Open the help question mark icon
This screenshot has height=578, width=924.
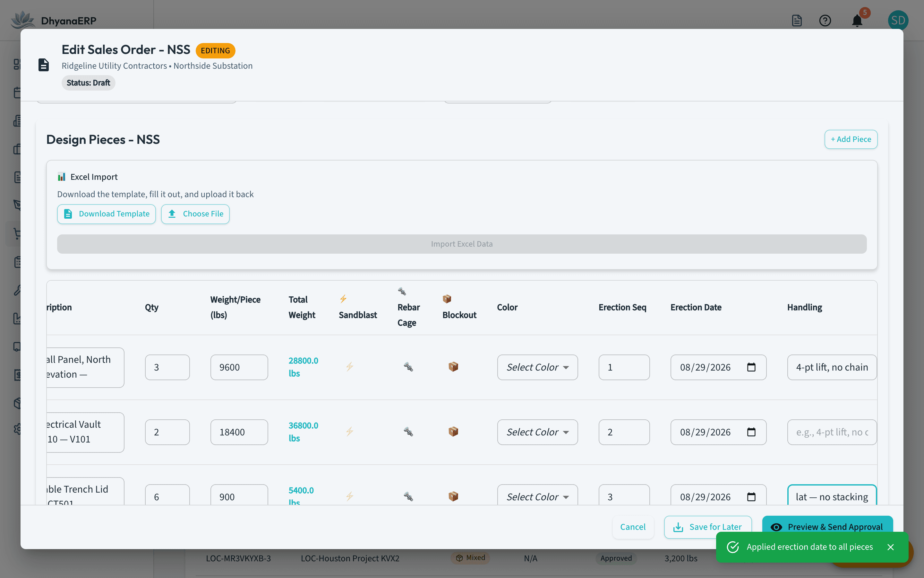[825, 20]
